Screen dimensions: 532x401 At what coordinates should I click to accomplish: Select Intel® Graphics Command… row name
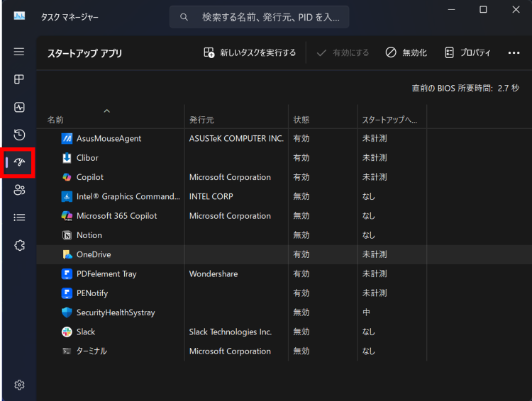pos(128,196)
